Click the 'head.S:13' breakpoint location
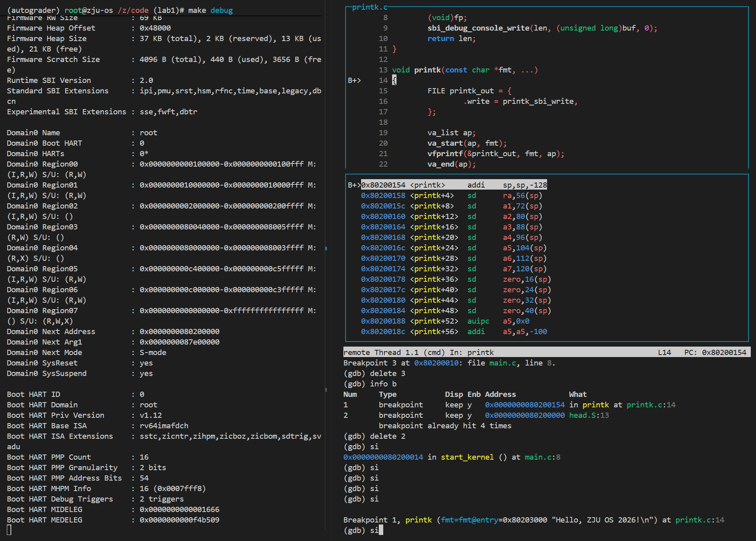This screenshot has height=541, width=756. 589,415
